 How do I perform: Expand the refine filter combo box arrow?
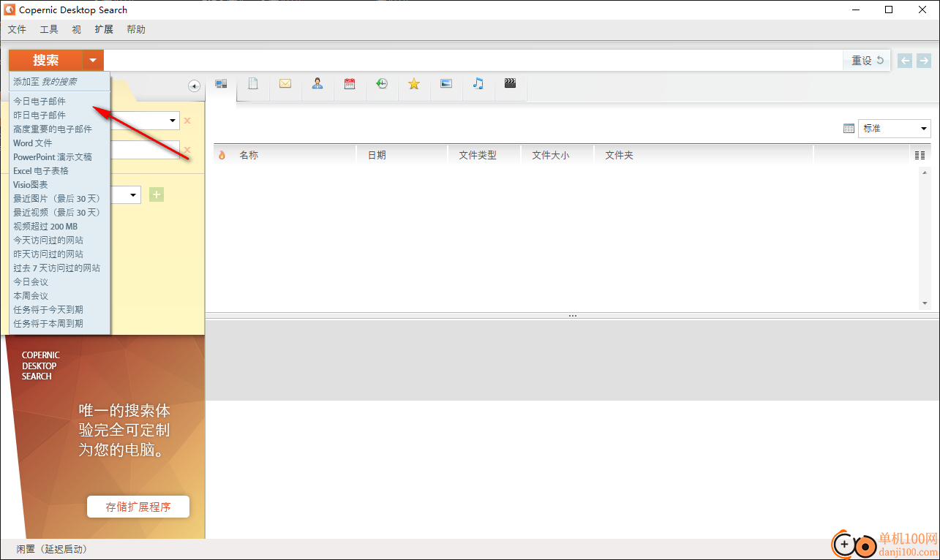pyautogui.click(x=173, y=121)
